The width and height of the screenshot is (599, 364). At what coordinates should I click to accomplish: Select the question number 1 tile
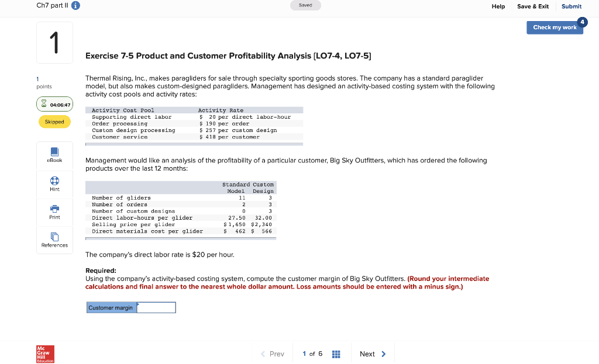tap(54, 41)
